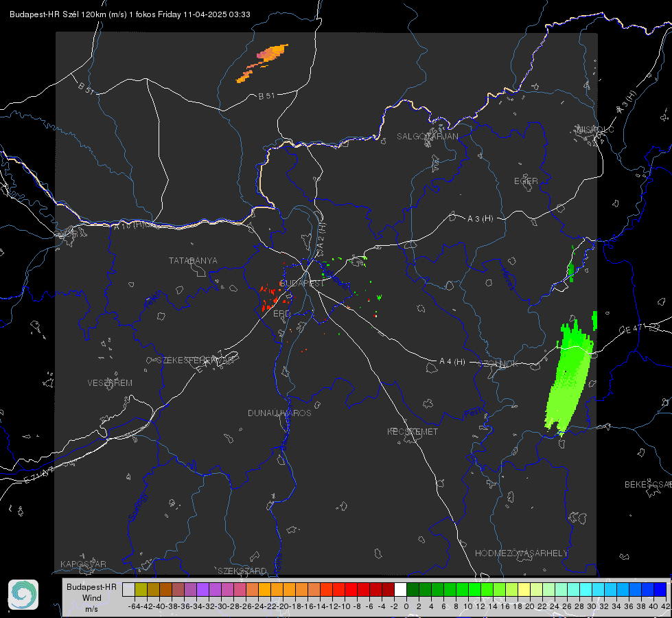Click the A 10 (H) road label
Image resolution: width=672 pixels, height=618 pixels.
pos(128,225)
